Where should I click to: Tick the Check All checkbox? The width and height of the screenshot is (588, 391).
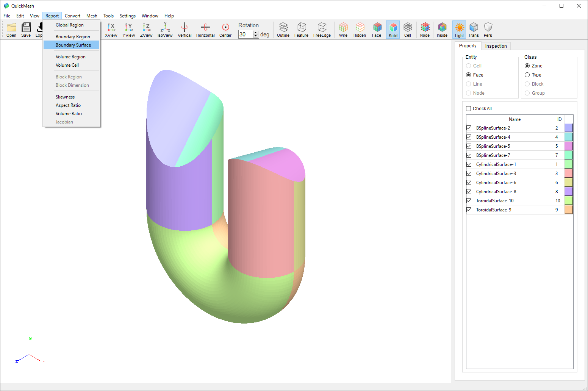[469, 109]
